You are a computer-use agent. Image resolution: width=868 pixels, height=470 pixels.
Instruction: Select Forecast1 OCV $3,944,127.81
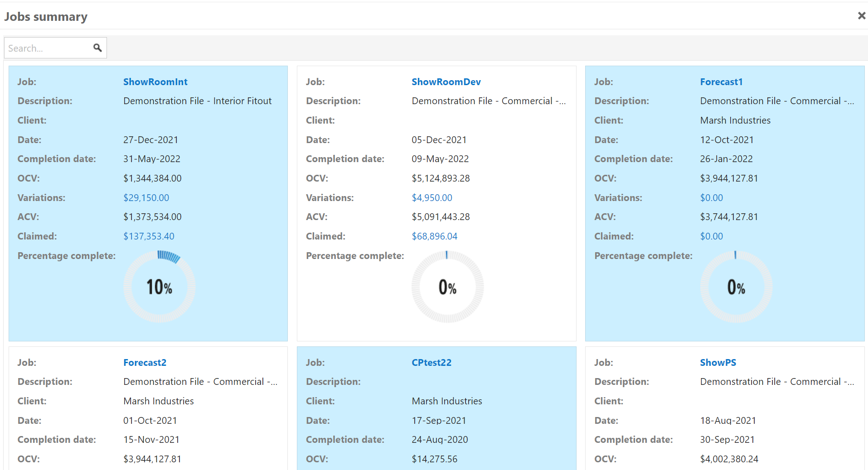click(x=729, y=178)
